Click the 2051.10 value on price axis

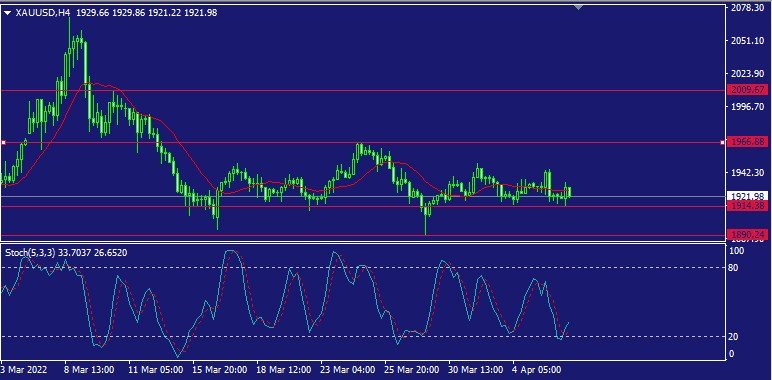point(747,41)
